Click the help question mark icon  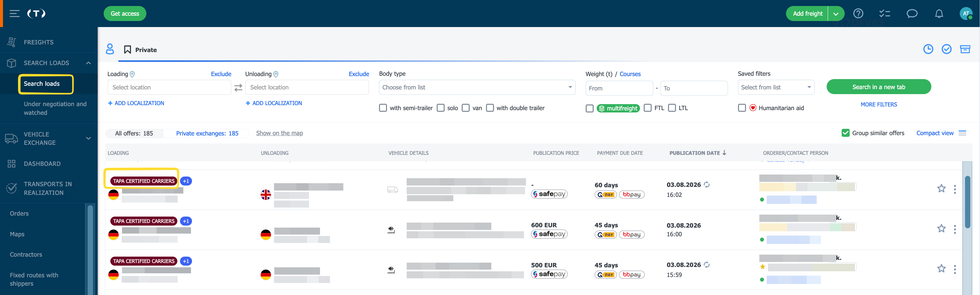point(858,14)
